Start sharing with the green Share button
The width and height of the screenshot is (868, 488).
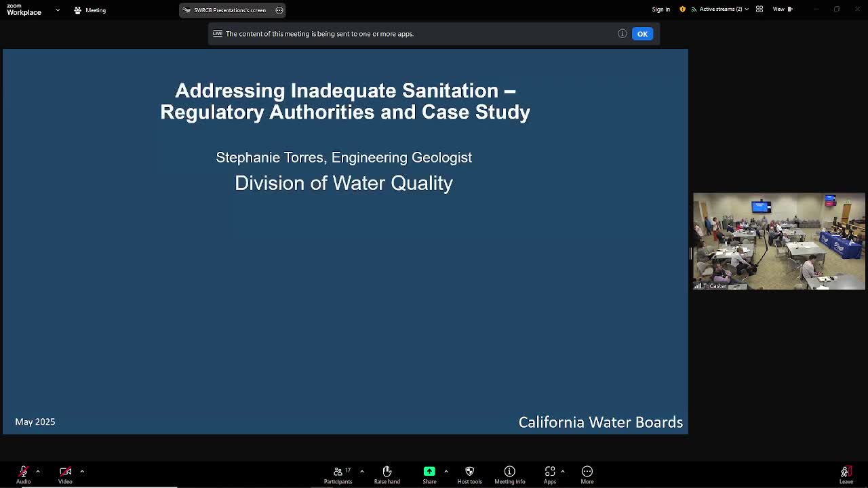(429, 474)
